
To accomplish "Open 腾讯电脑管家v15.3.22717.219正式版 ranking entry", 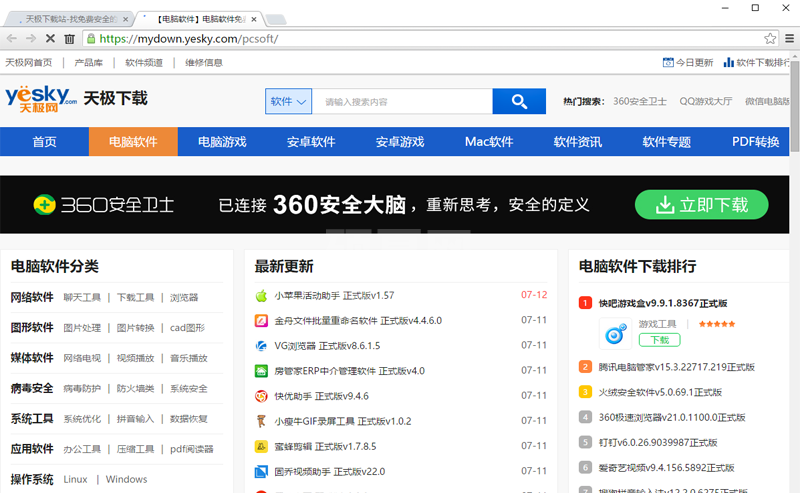I will [x=677, y=367].
